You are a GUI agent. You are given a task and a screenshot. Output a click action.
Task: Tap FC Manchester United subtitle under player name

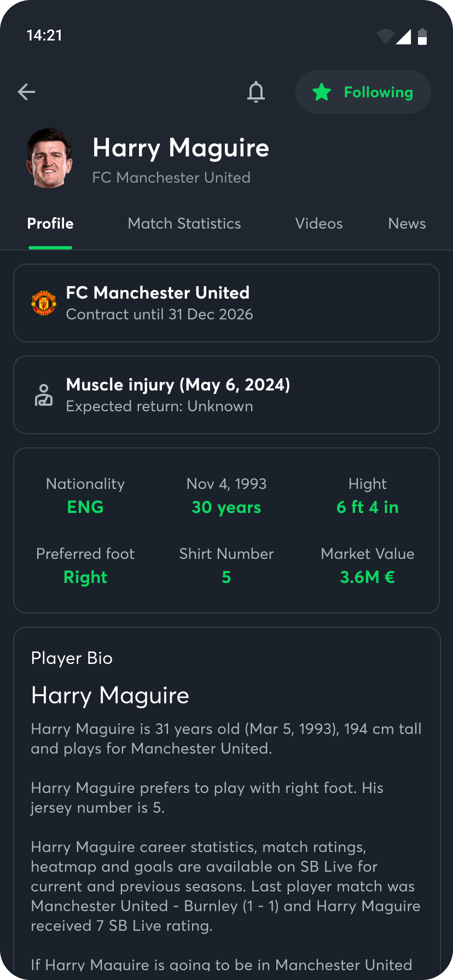(x=171, y=178)
